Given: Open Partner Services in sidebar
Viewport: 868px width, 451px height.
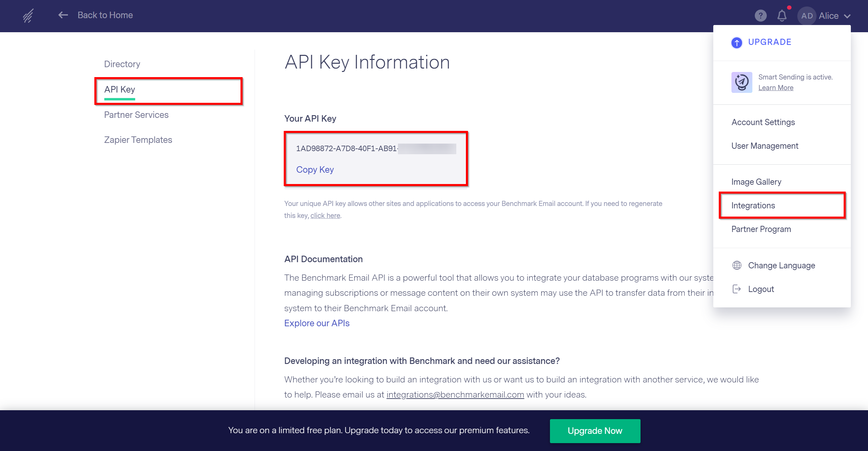Looking at the screenshot, I should 136,115.
